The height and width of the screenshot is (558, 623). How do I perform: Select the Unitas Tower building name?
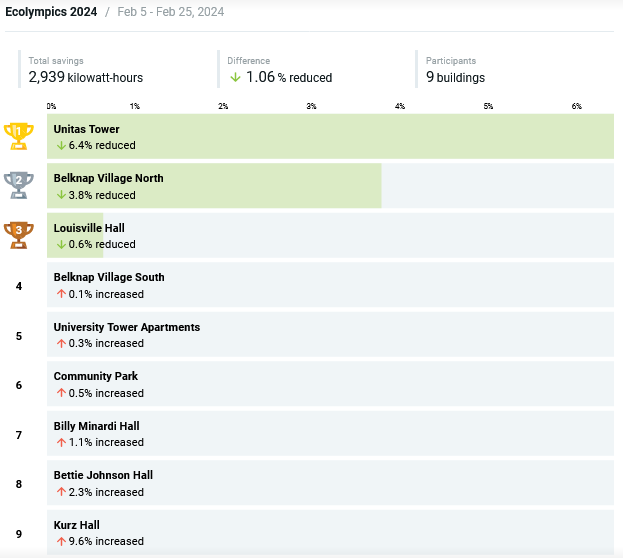86,129
